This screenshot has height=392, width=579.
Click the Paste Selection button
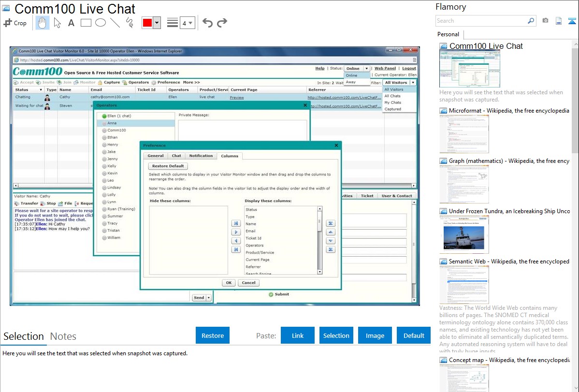(336, 335)
